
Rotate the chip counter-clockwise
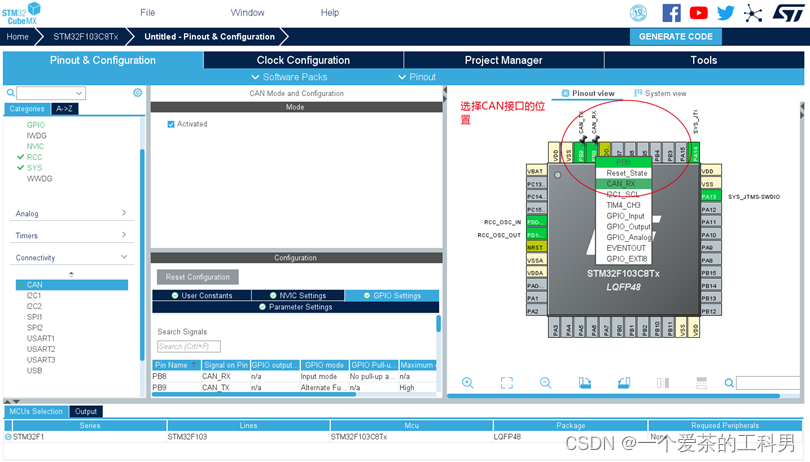click(x=624, y=383)
